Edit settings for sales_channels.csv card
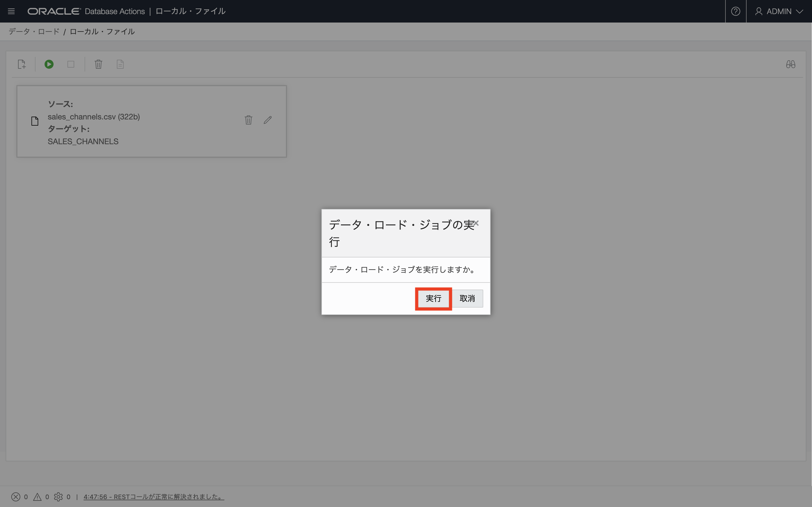812x507 pixels. pyautogui.click(x=267, y=120)
